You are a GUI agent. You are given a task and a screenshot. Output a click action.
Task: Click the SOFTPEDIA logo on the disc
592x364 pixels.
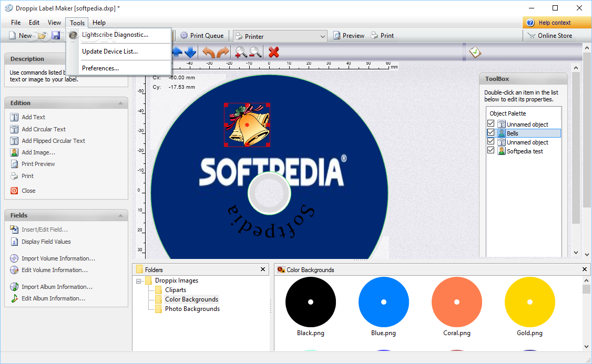tap(273, 171)
